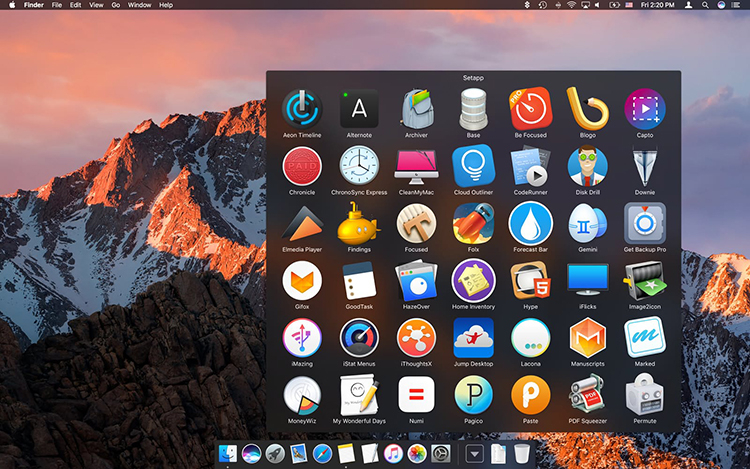Open ChronoSync Express
The image size is (750, 469).
359,166
